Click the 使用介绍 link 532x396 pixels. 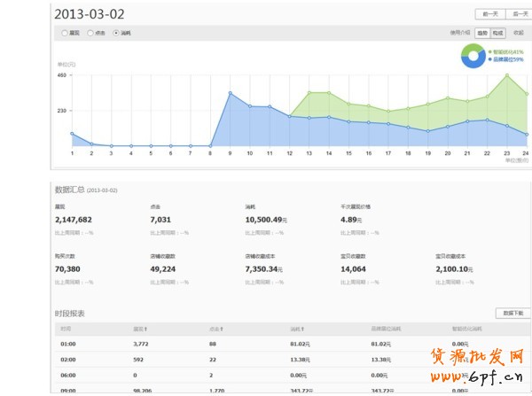coord(459,33)
